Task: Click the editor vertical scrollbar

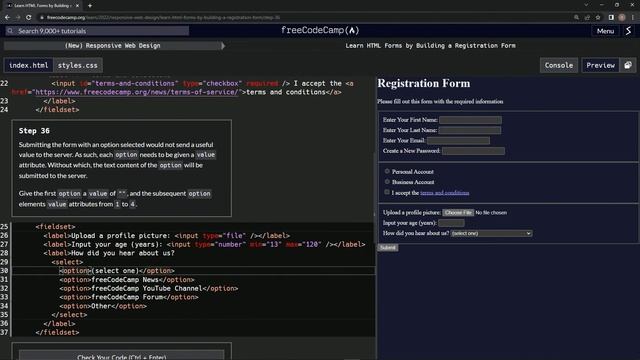Action: [x=374, y=184]
